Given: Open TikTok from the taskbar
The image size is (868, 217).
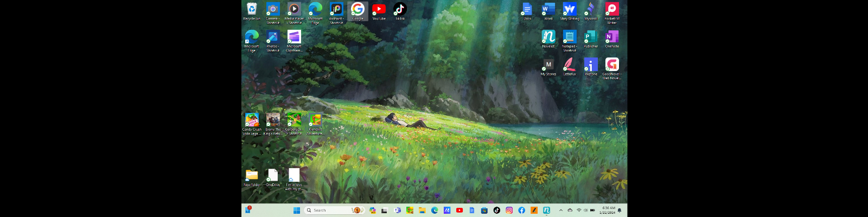Looking at the screenshot, I should tap(497, 210).
